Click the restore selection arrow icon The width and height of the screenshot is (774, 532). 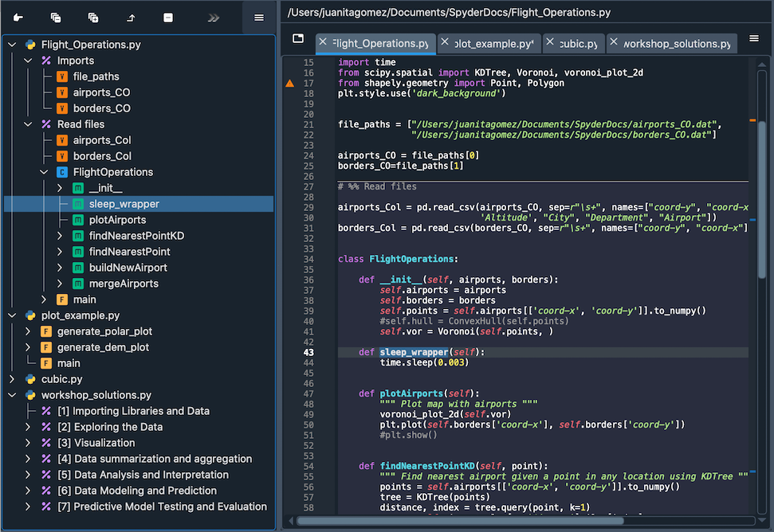pos(131,17)
